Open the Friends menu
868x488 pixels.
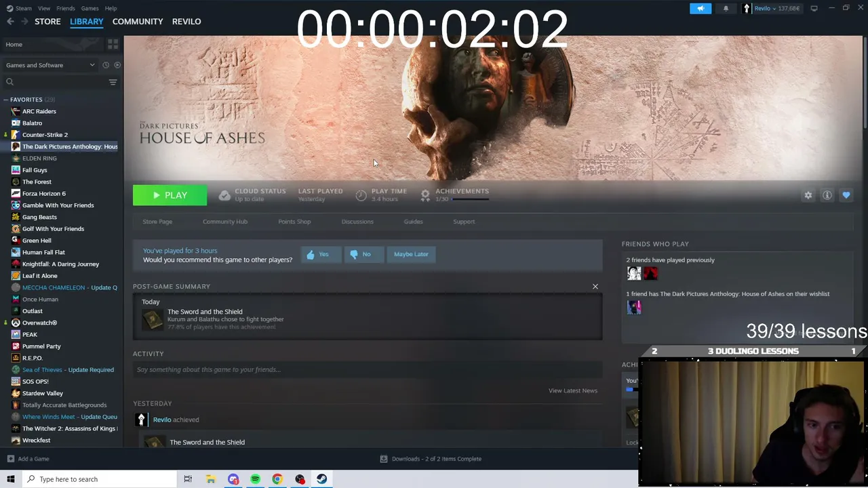66,8
